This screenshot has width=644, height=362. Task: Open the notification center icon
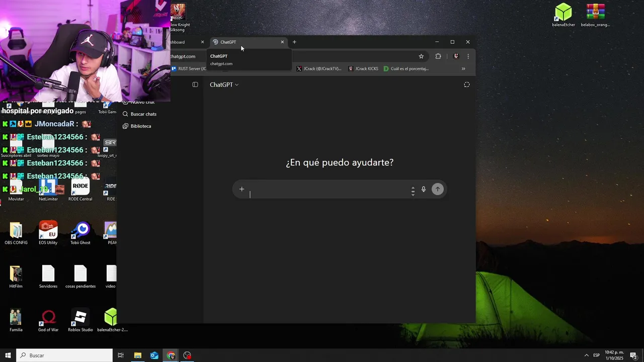point(634,355)
